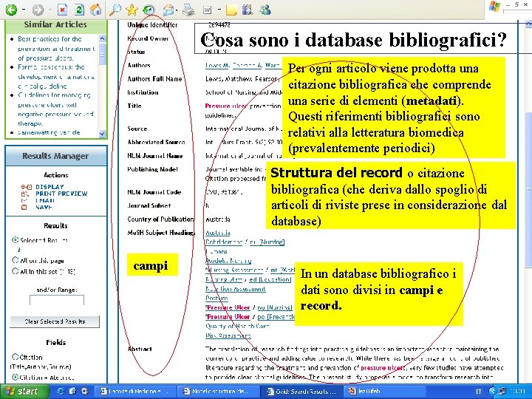
Task: Click the Quality of Health Care link
Action: (237, 326)
